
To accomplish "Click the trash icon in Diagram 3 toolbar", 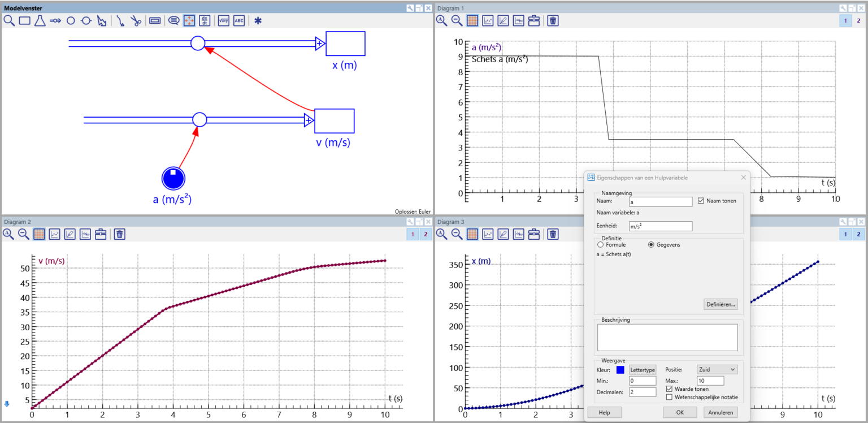I will [x=553, y=234].
